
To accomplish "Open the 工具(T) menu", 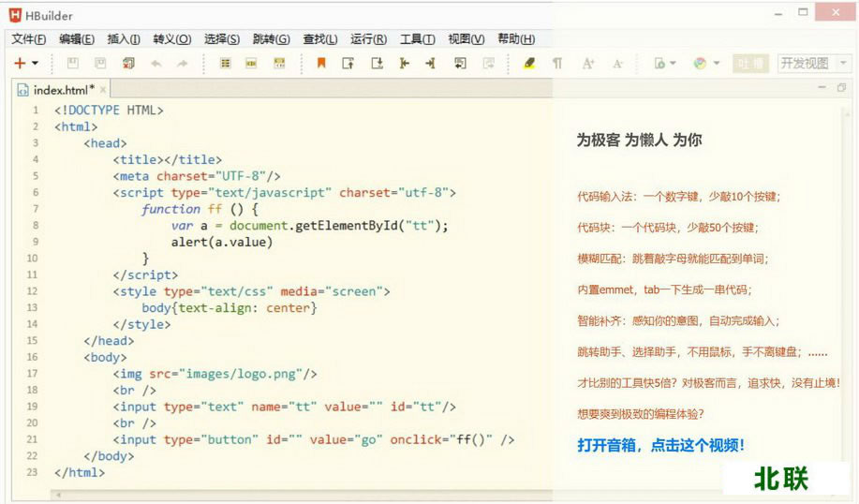I will point(418,39).
